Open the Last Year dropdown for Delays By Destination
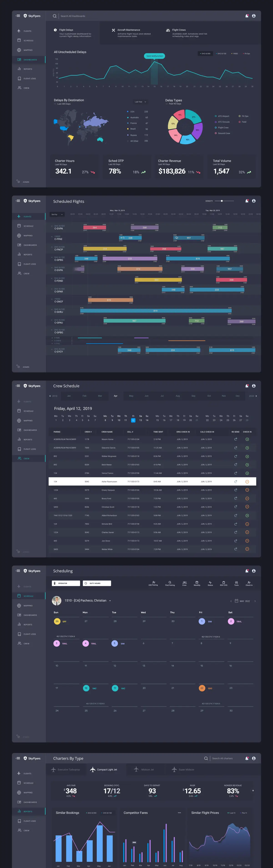Viewport: 273px width, 868px height. coord(140,102)
